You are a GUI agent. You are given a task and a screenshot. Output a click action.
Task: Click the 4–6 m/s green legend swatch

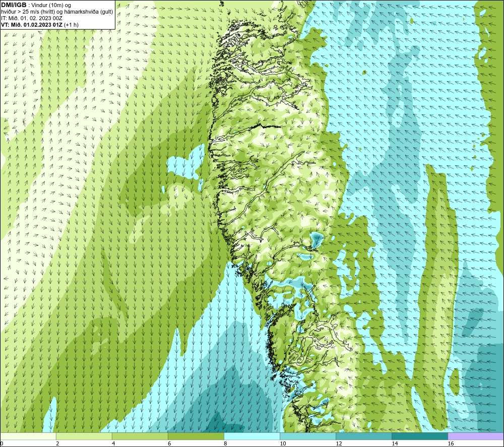pyautogui.click(x=140, y=436)
